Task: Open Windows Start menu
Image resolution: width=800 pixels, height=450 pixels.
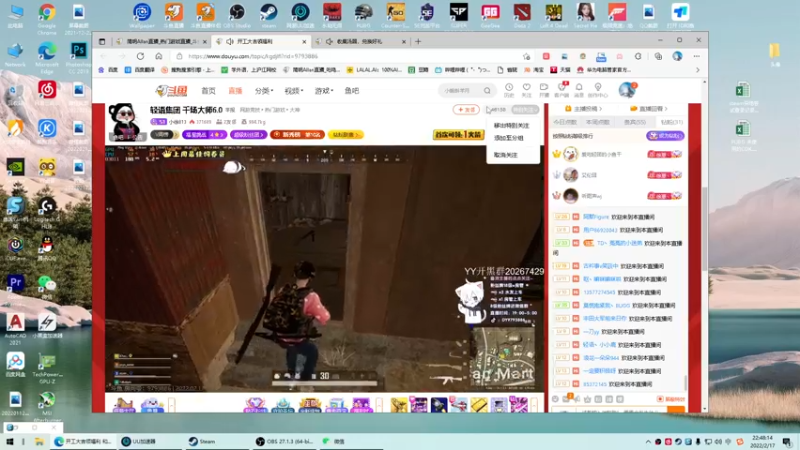Action: pyautogui.click(x=9, y=441)
